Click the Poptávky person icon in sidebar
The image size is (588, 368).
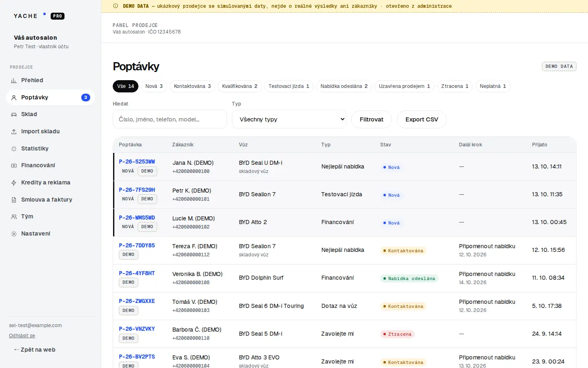pos(14,98)
